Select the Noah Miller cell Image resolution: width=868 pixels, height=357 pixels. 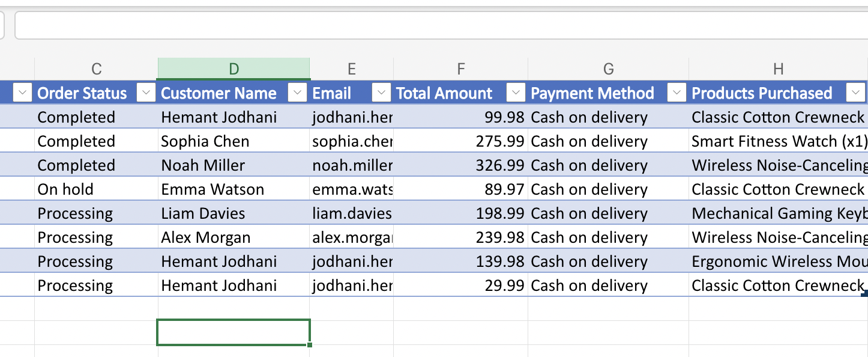coord(234,165)
